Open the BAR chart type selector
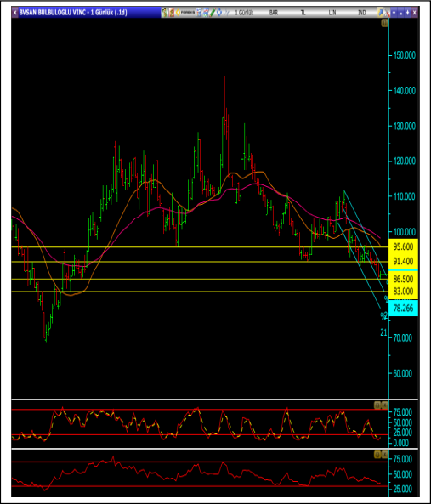This screenshot has height=504, width=431. coord(274,13)
